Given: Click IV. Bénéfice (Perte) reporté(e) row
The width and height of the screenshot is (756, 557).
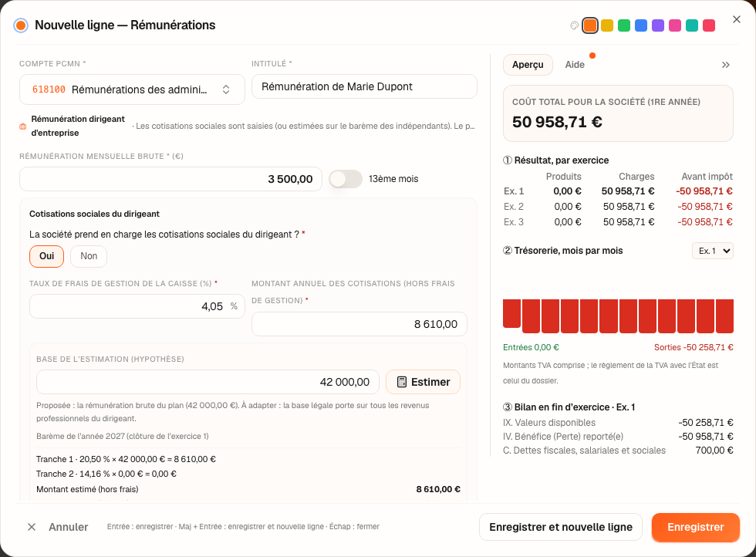Looking at the screenshot, I should click(x=618, y=437).
